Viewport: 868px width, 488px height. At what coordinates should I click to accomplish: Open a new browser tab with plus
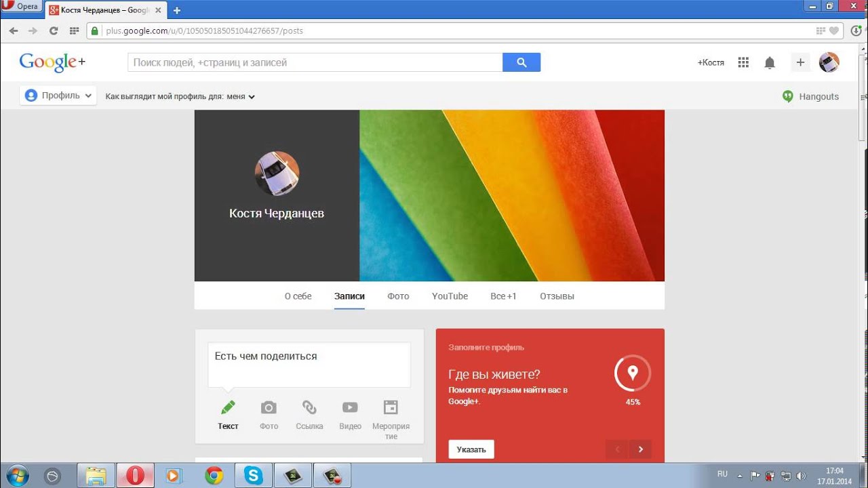[x=177, y=10]
